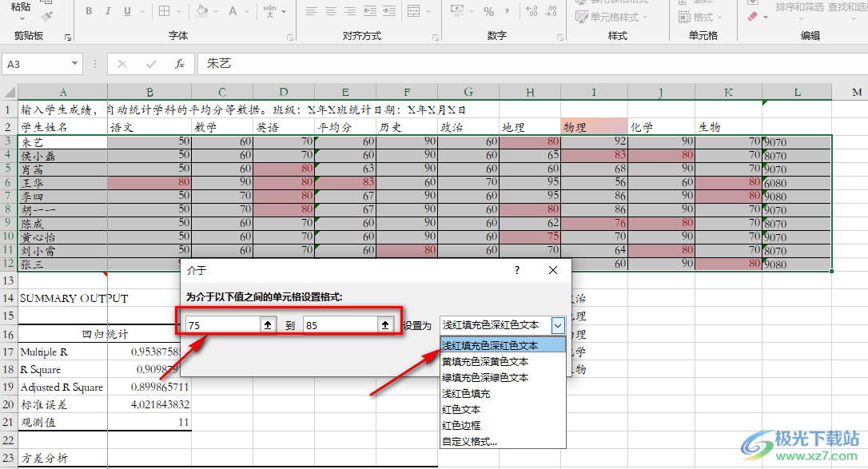Click the Increase Decimal icon
The width and height of the screenshot is (868, 469).
(x=532, y=11)
